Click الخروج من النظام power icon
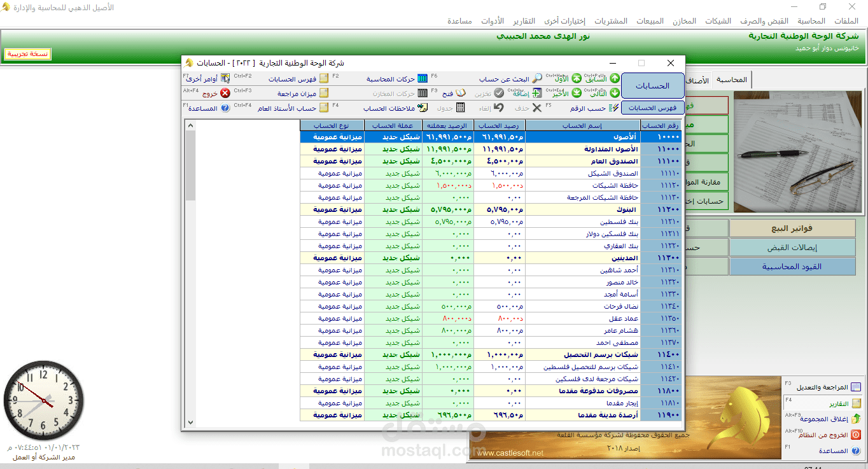Viewport: 868px width, 469px height. pyautogui.click(x=856, y=435)
